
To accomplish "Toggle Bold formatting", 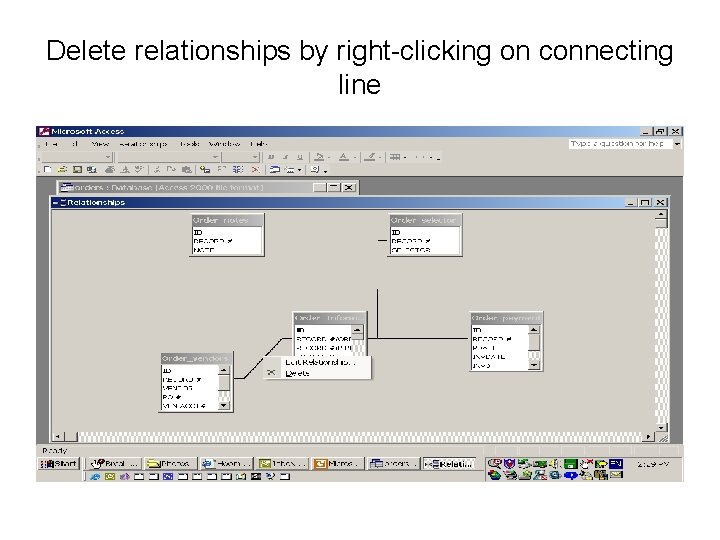I will (x=271, y=157).
